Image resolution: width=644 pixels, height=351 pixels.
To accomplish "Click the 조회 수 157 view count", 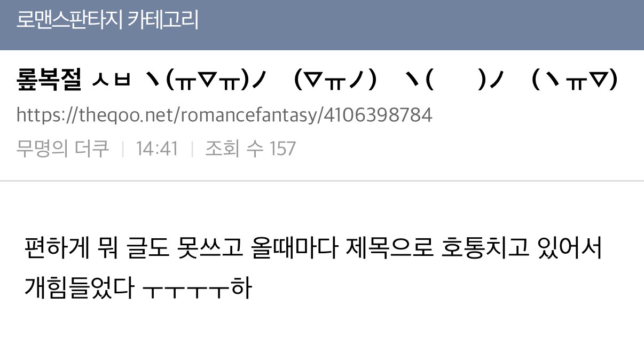I will [250, 148].
